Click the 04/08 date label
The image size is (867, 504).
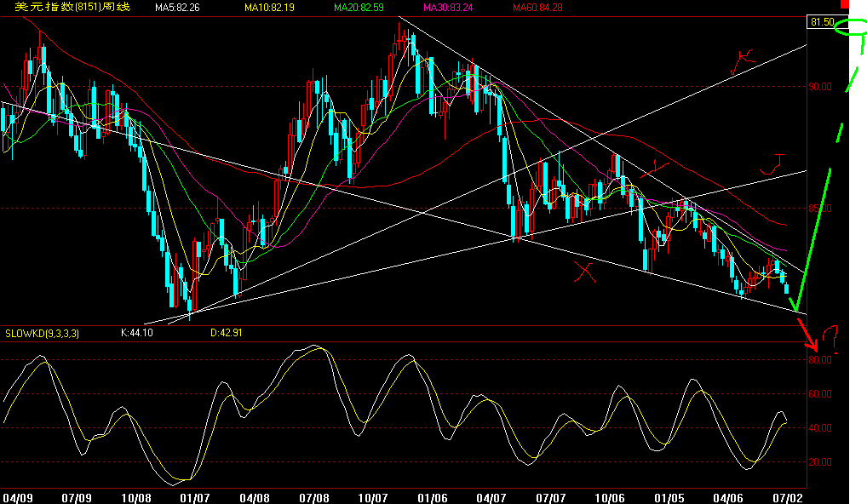point(255,498)
